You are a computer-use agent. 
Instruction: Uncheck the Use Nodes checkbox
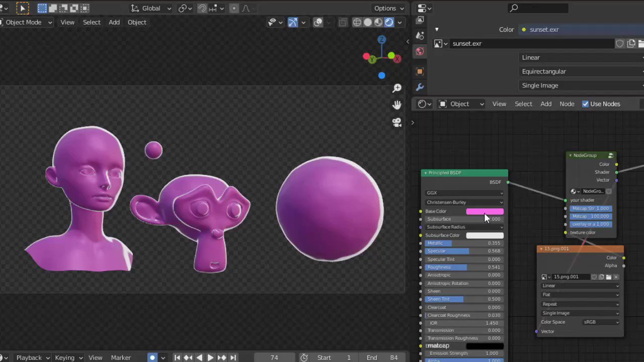point(586,104)
